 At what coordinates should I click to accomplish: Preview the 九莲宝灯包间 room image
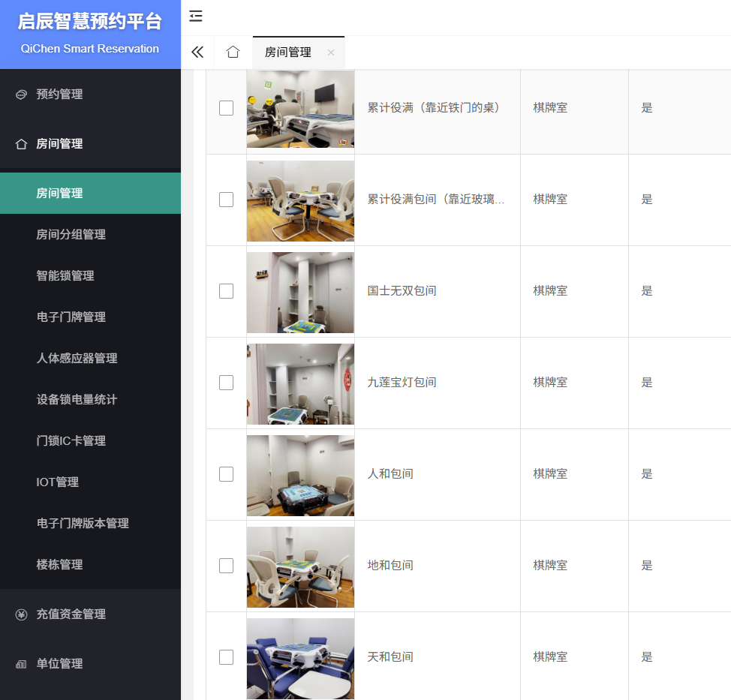300,384
